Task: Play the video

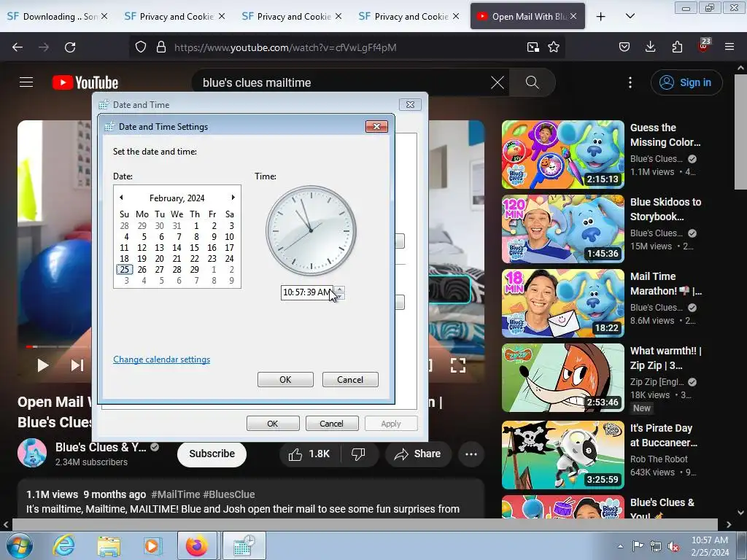Action: (42, 365)
